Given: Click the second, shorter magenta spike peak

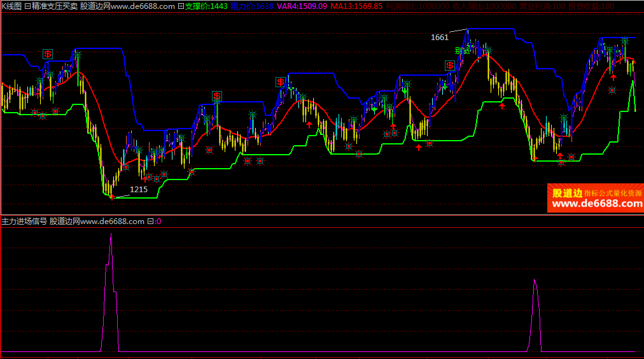Looking at the screenshot, I should tap(535, 281).
